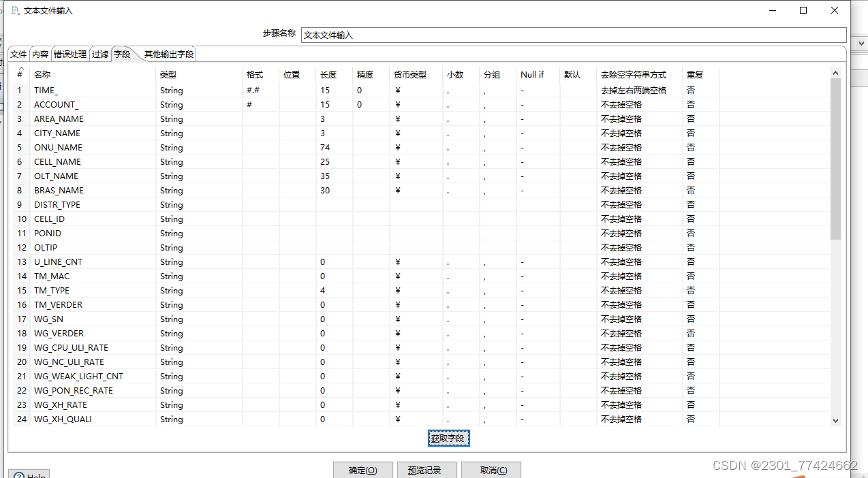Cancel the dialog with 取消(C)

pyautogui.click(x=491, y=470)
